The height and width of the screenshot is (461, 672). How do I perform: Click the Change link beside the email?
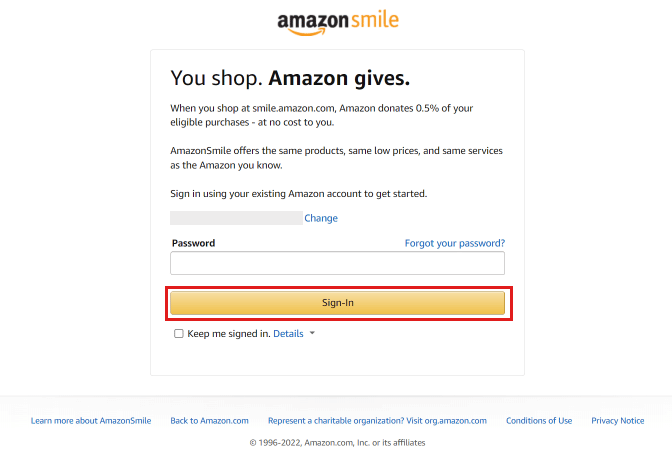click(x=321, y=218)
